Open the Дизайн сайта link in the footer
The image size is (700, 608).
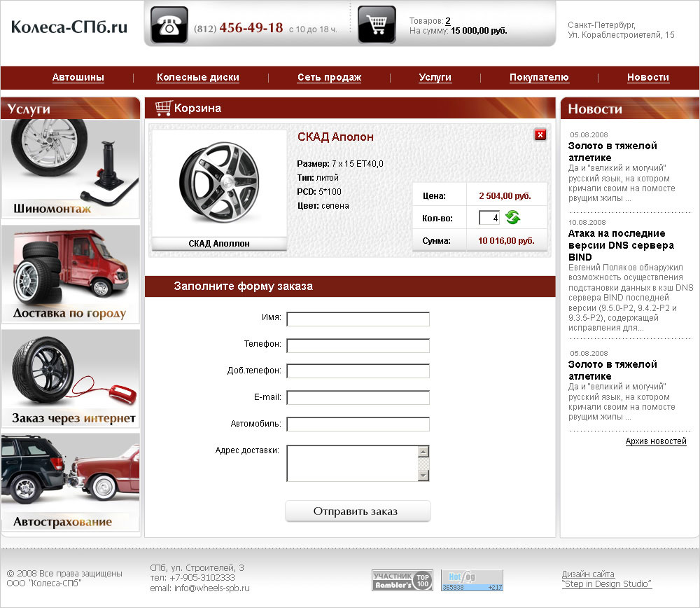(588, 574)
